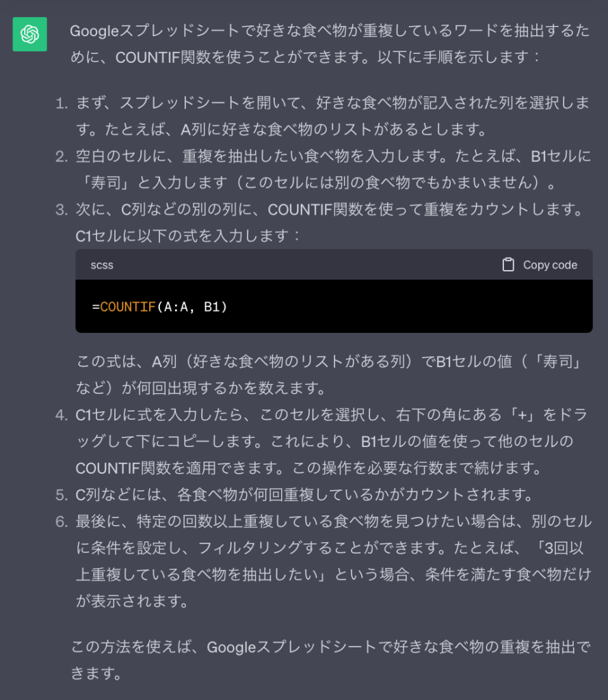
Task: Click list number 3 marker
Action: (x=61, y=210)
